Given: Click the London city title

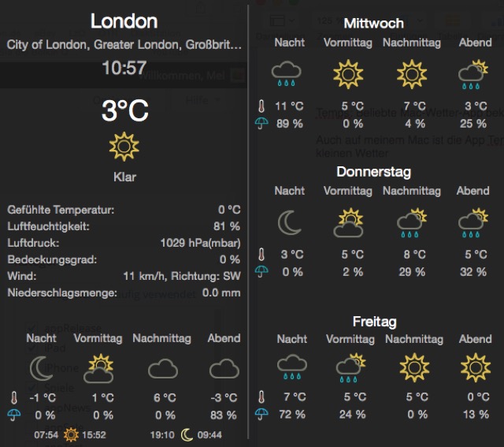Looking at the screenshot, I should pos(124,21).
